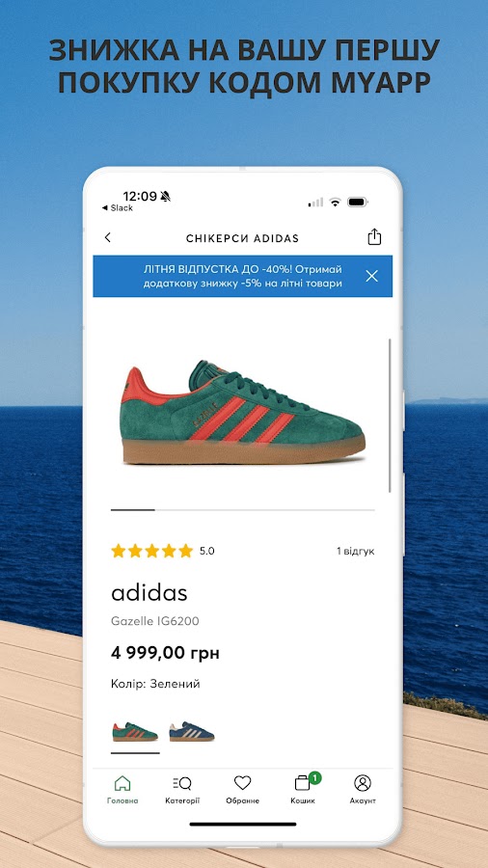Tap the Slack return link
This screenshot has height=868, width=488.
pos(118,208)
